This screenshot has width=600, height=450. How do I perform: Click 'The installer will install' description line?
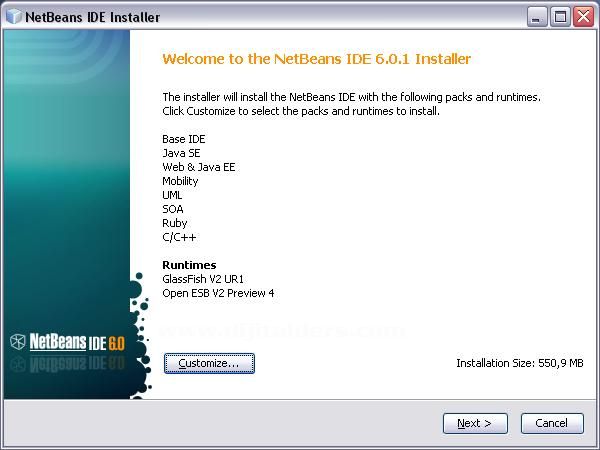351,97
